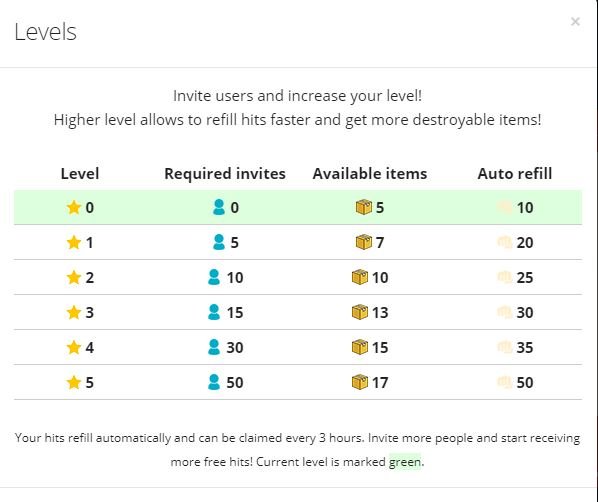
Task: Click the Required invites column header
Action: [225, 174]
